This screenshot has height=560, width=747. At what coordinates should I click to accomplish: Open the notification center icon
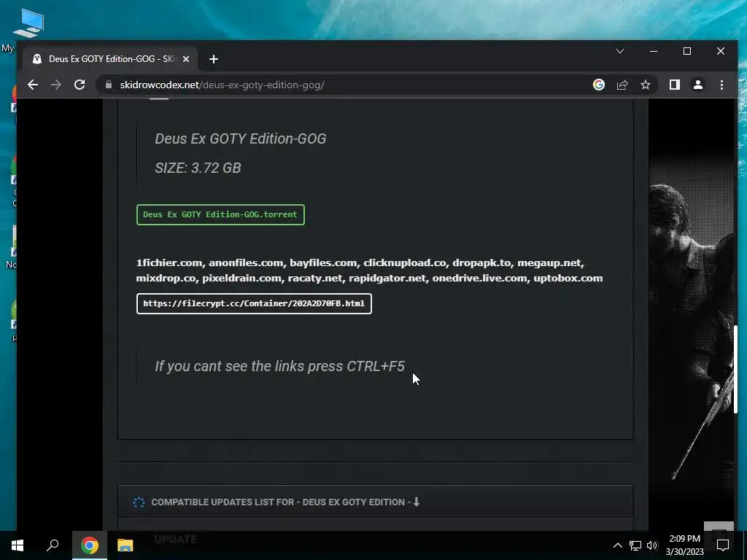coord(723,545)
